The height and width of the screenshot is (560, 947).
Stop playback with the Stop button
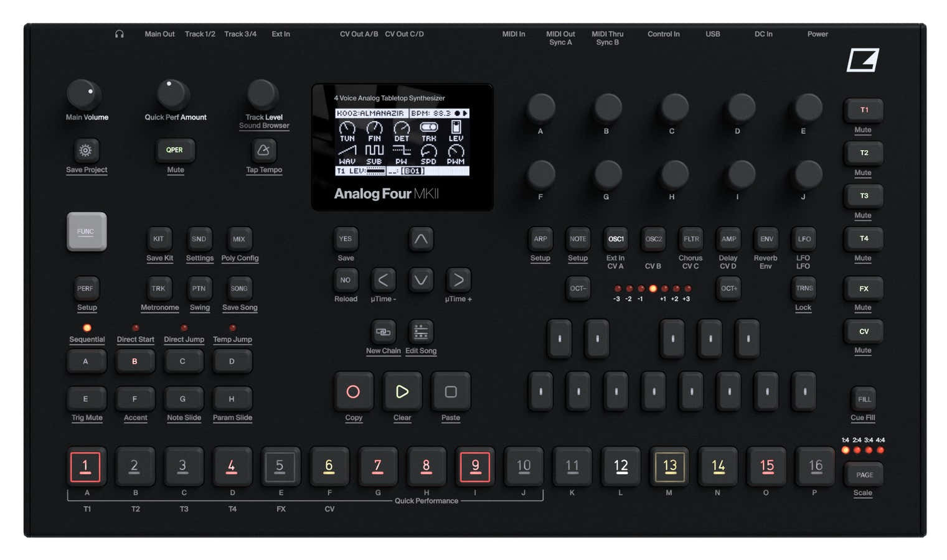[451, 391]
